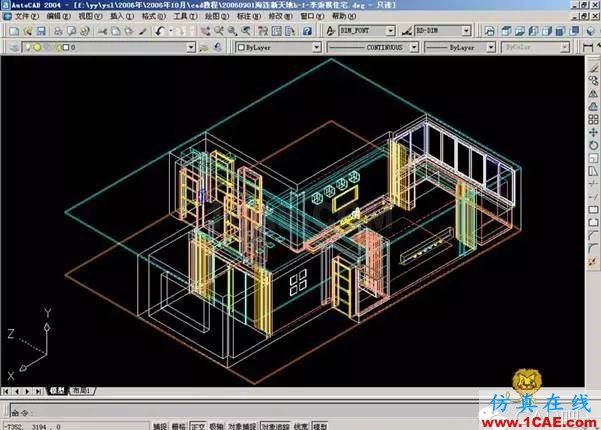Open the 格式 (Format) menu
This screenshot has height=430, width=601.
pyautogui.click(x=154, y=16)
